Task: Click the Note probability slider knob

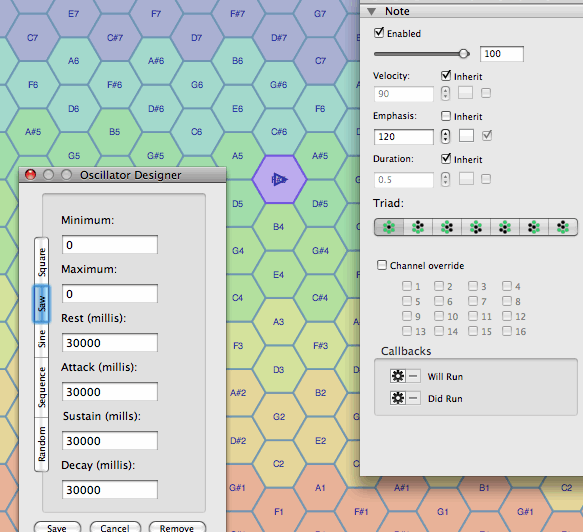Action: click(464, 54)
